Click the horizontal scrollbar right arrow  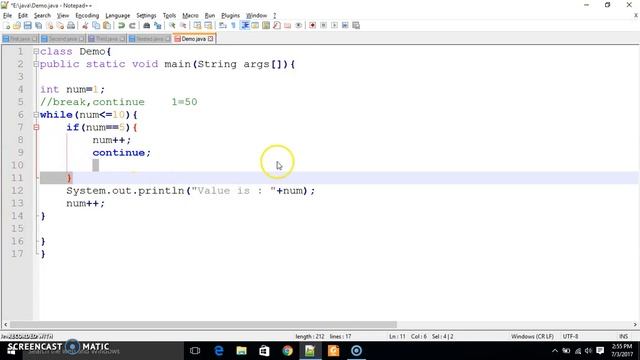point(635,324)
